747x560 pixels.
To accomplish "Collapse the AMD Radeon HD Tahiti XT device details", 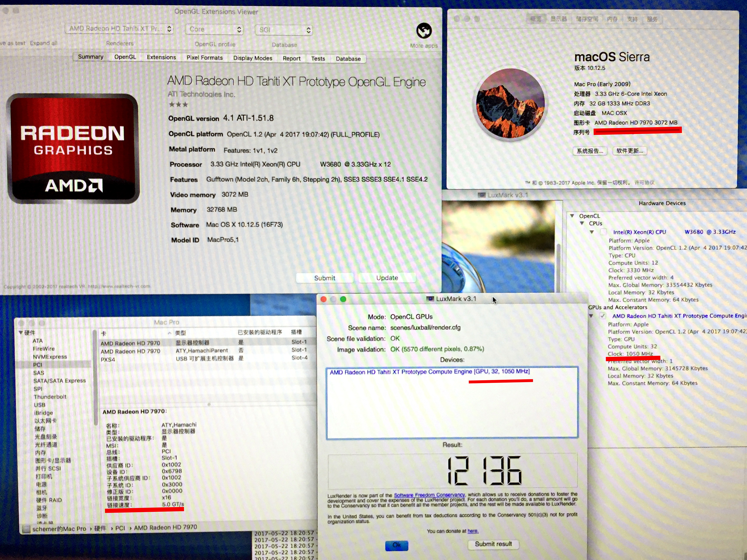I will (x=591, y=316).
